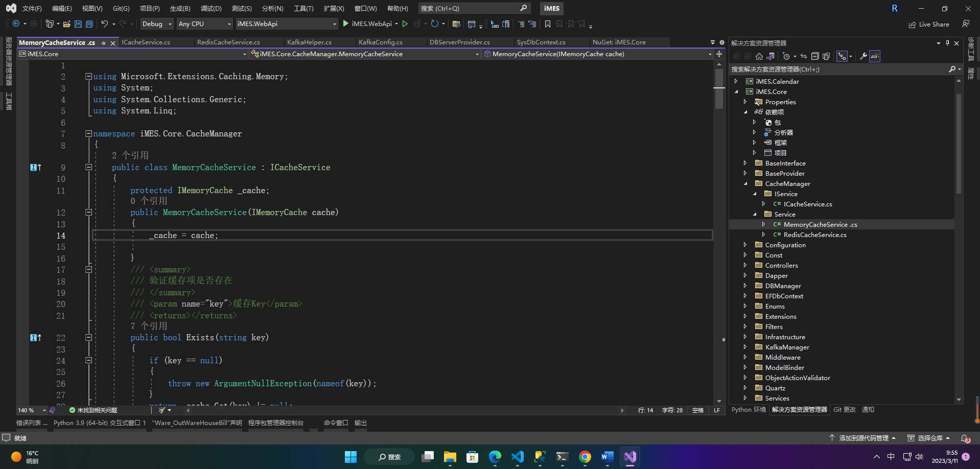
Task: Open Google Chrome from the taskbar
Action: pyautogui.click(x=585, y=457)
